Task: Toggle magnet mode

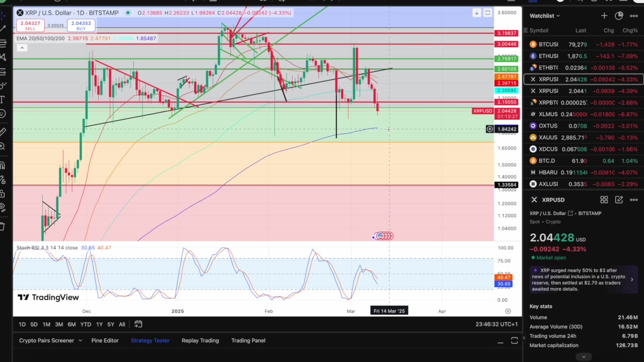Action: [3, 165]
